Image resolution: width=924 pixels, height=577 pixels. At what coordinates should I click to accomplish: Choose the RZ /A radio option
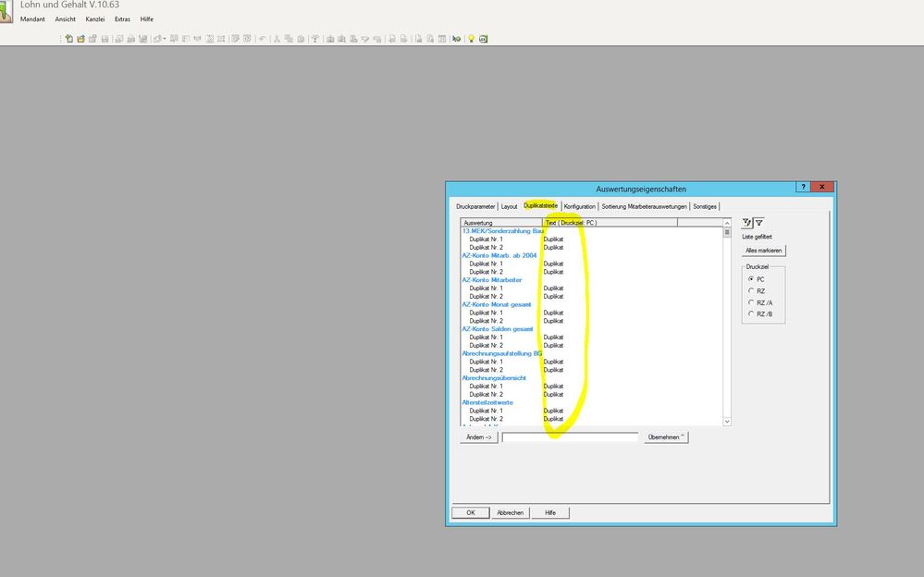coord(751,302)
